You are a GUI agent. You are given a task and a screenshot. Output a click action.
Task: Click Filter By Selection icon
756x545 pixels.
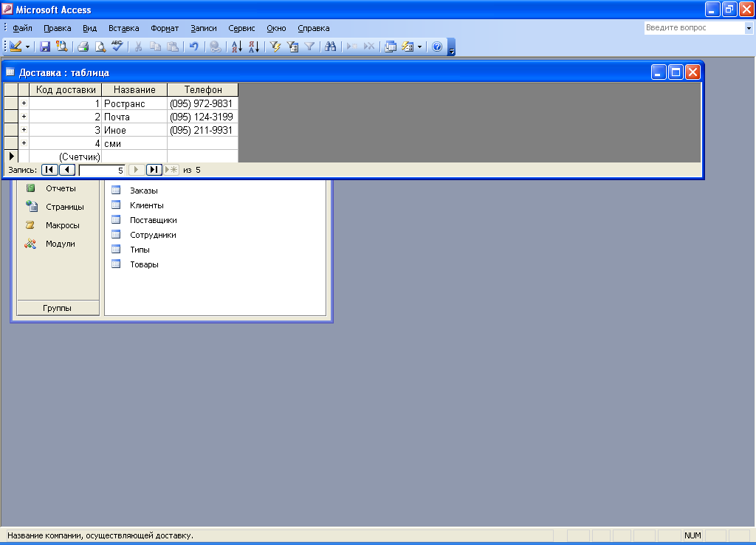click(275, 47)
